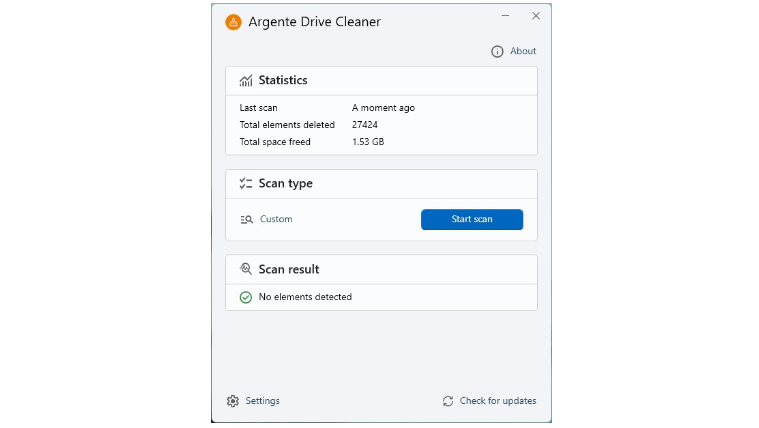Open the Settings gear icon
Screen dimensions: 759x428
pos(233,401)
